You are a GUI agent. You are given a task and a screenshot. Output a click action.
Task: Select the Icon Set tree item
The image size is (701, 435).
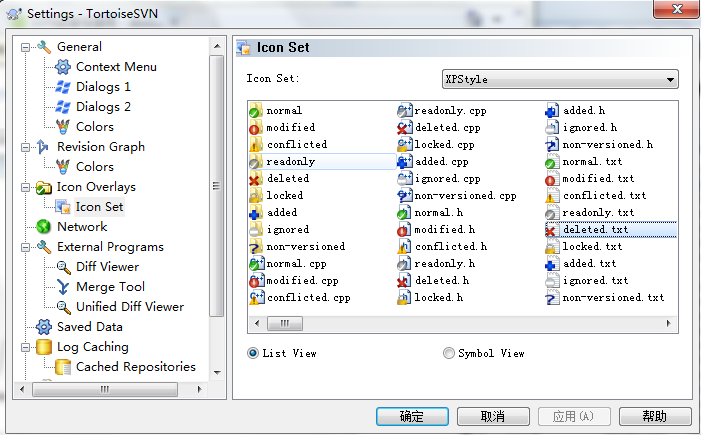point(99,207)
